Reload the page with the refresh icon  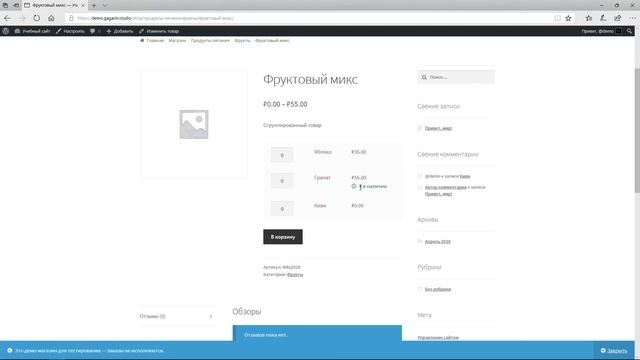(37, 18)
